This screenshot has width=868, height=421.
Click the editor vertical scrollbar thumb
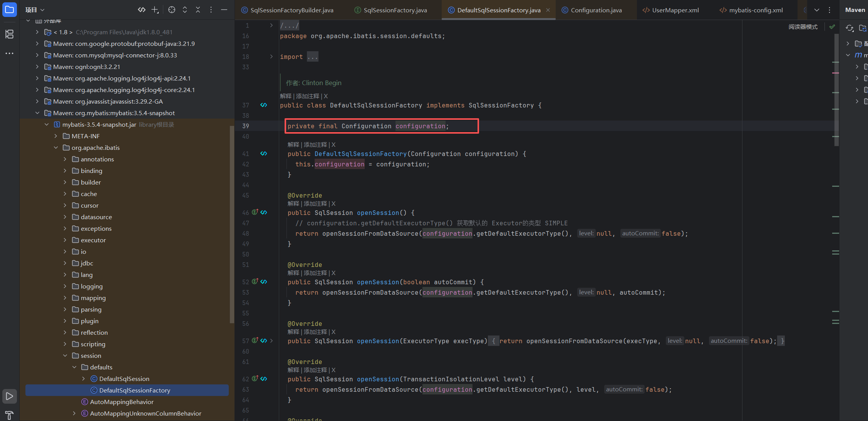[x=836, y=90]
